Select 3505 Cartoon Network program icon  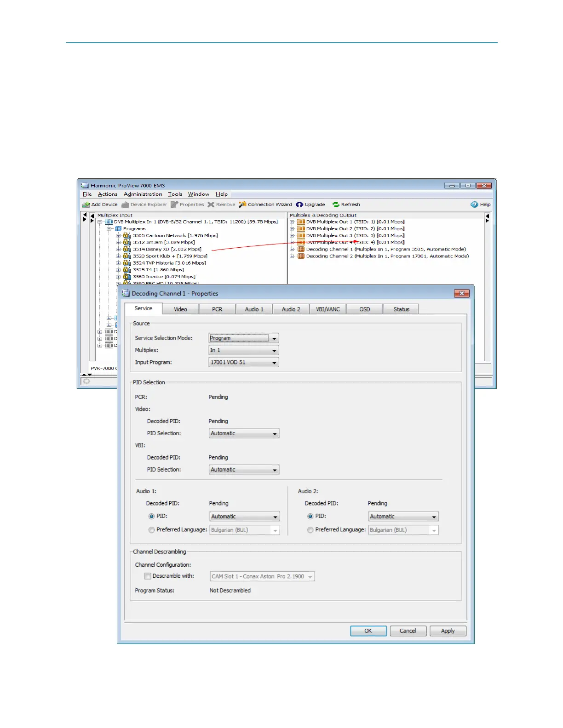point(127,235)
